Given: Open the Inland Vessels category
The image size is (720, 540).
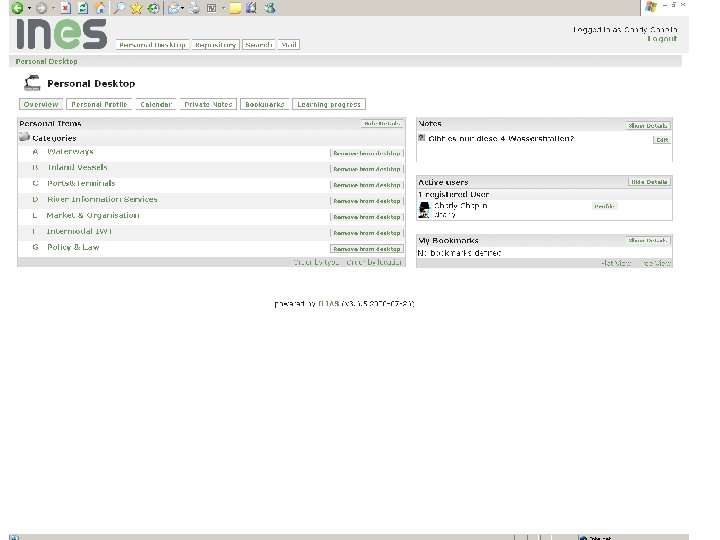Looking at the screenshot, I should point(77,167).
